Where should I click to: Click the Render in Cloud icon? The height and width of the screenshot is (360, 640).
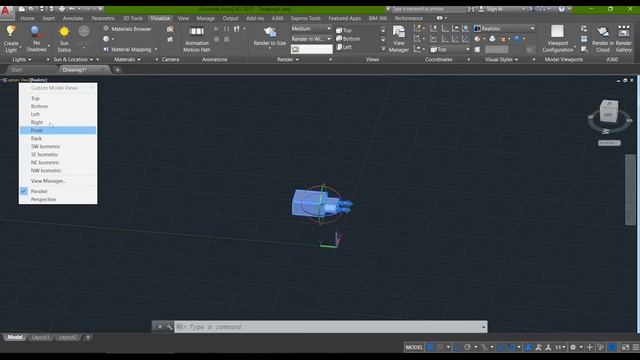(602, 32)
